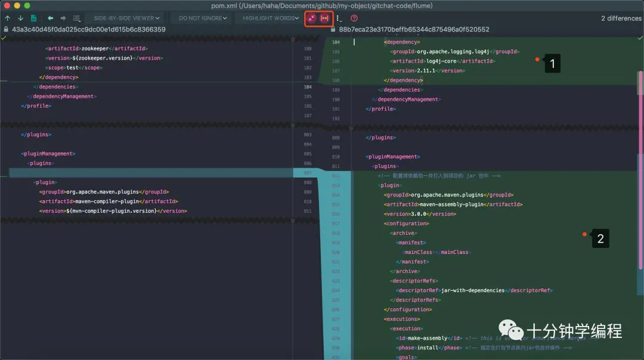Click the scope test line in left pane
Screen dimensions: 644x360
click(x=73, y=68)
